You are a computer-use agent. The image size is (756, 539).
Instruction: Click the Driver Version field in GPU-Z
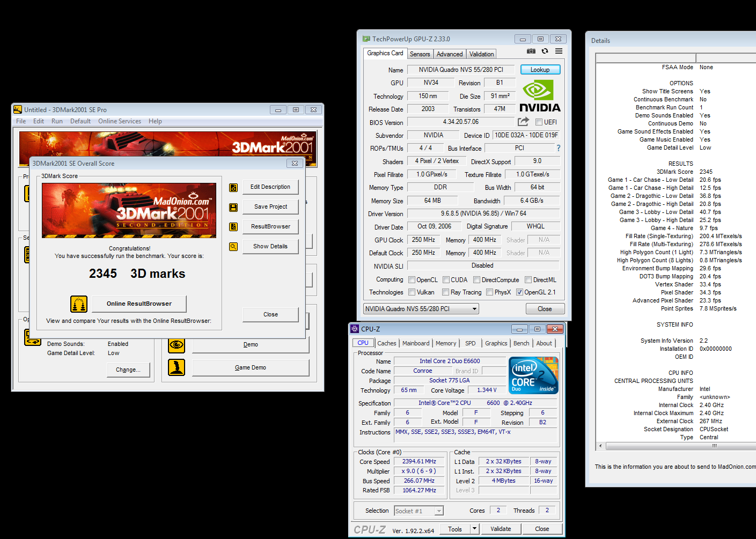point(483,213)
